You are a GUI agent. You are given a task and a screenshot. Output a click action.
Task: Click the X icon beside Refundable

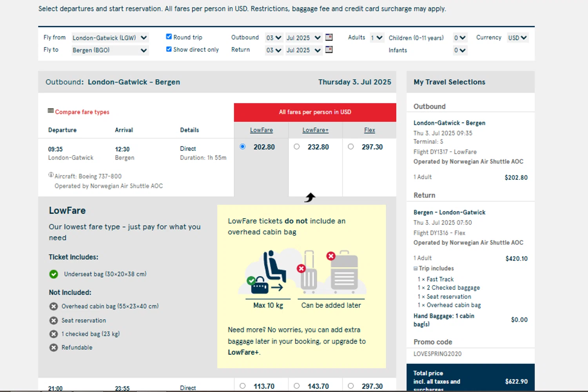[54, 347]
